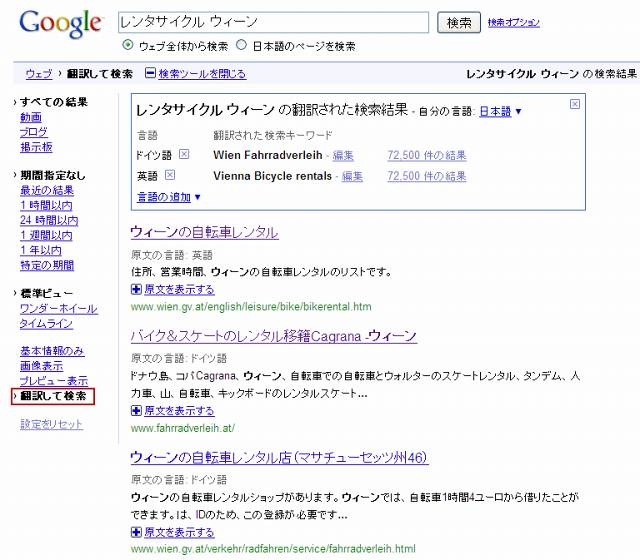Image resolution: width=640 pixels, height=560 pixels.
Task: Click the Vienna Bicycle rentals keyword text
Action: pyautogui.click(x=272, y=176)
